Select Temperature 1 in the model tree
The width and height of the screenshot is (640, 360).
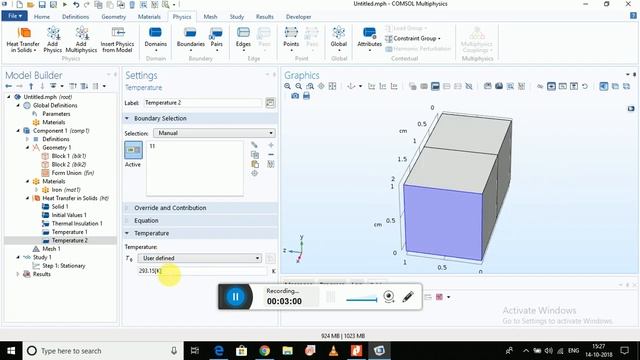(x=69, y=232)
